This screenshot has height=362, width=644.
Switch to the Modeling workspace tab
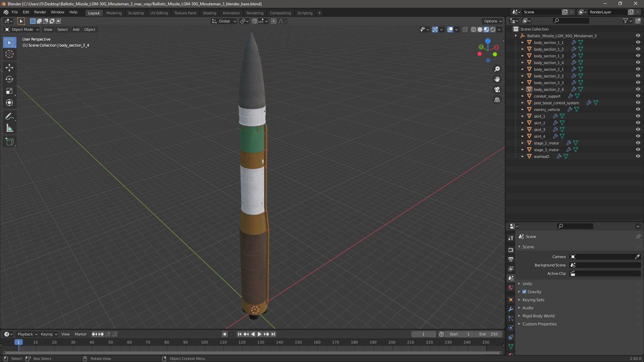[x=114, y=13]
